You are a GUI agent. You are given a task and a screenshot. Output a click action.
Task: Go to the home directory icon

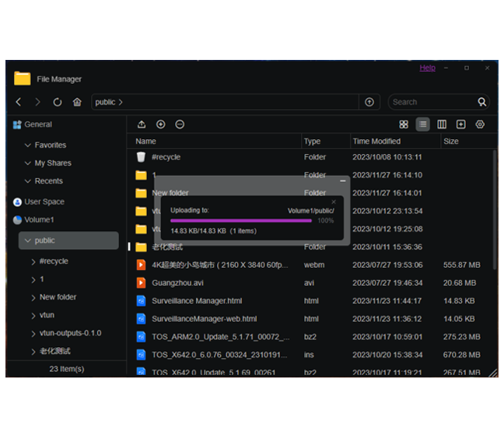click(77, 102)
